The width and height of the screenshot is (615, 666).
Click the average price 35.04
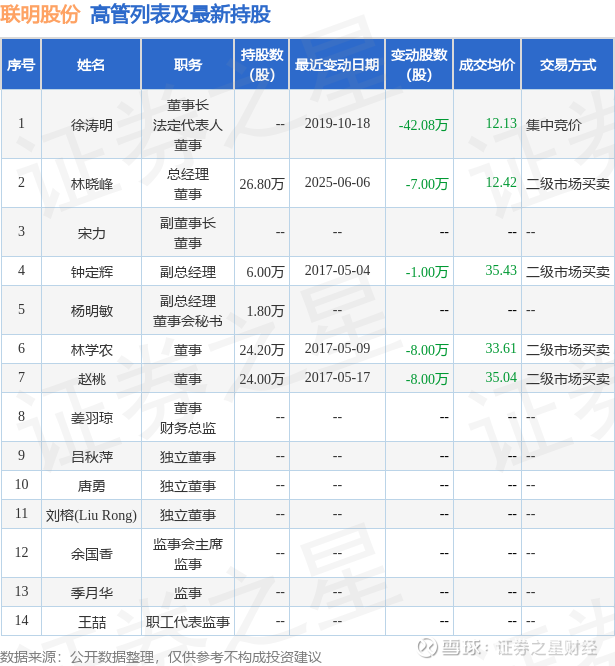coord(501,377)
